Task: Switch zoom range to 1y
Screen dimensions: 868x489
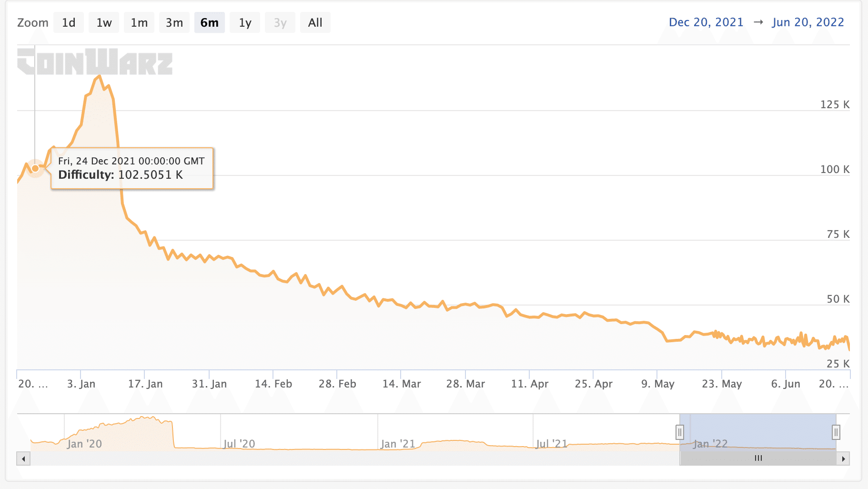Action: click(245, 22)
